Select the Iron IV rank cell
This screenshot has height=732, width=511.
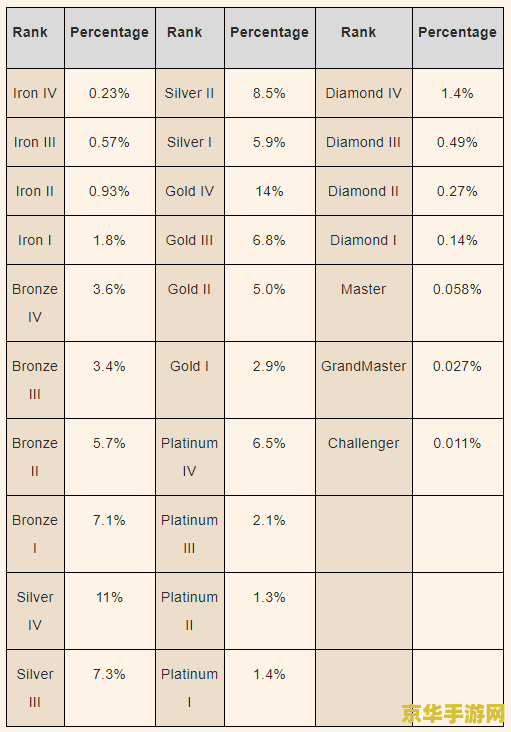[x=35, y=93]
